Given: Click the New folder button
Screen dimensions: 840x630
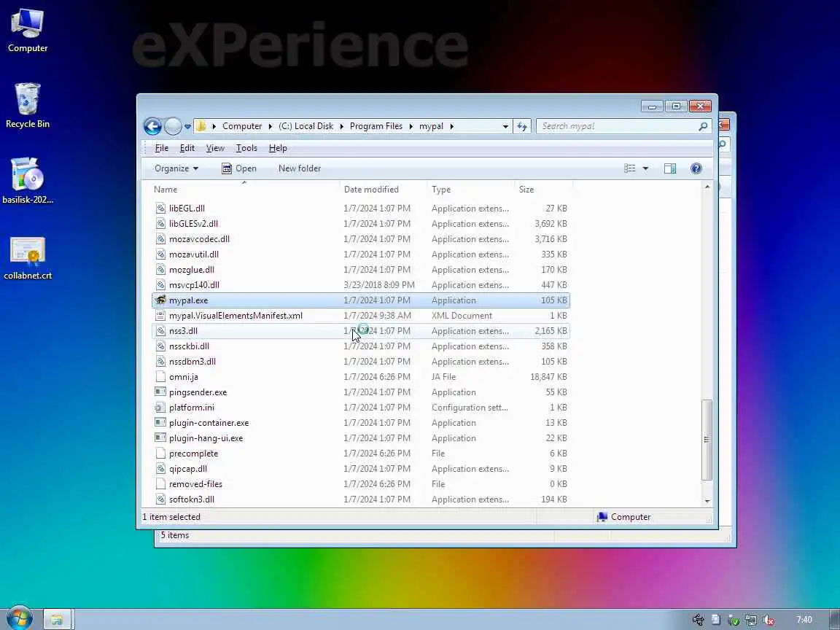Looking at the screenshot, I should pos(300,168).
